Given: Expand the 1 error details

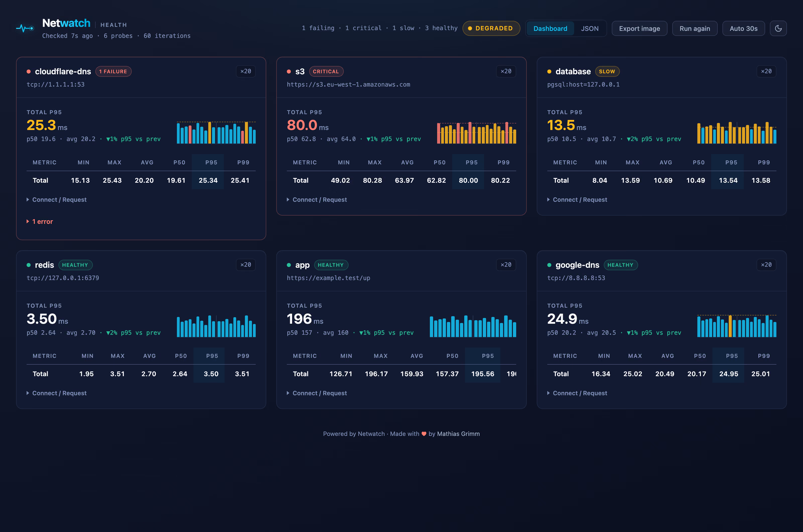Looking at the screenshot, I should (40, 222).
